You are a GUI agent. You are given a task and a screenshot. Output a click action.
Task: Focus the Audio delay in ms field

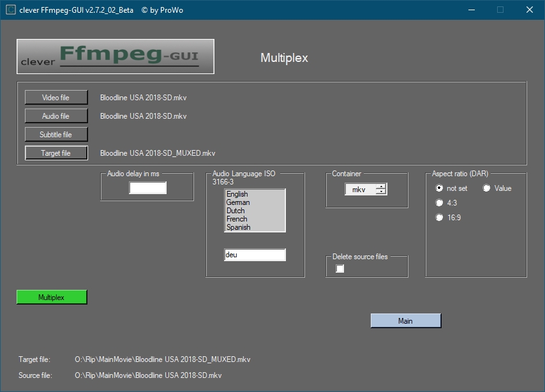pyautogui.click(x=147, y=188)
